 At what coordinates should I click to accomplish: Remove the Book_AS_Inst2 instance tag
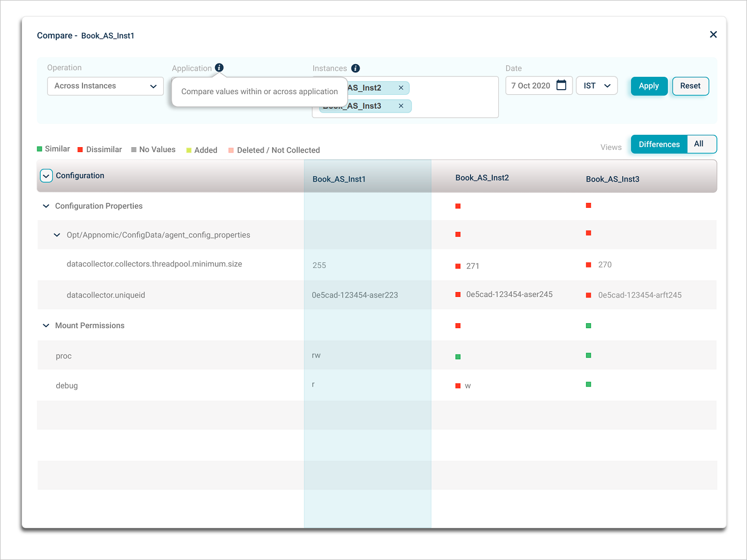(x=401, y=88)
